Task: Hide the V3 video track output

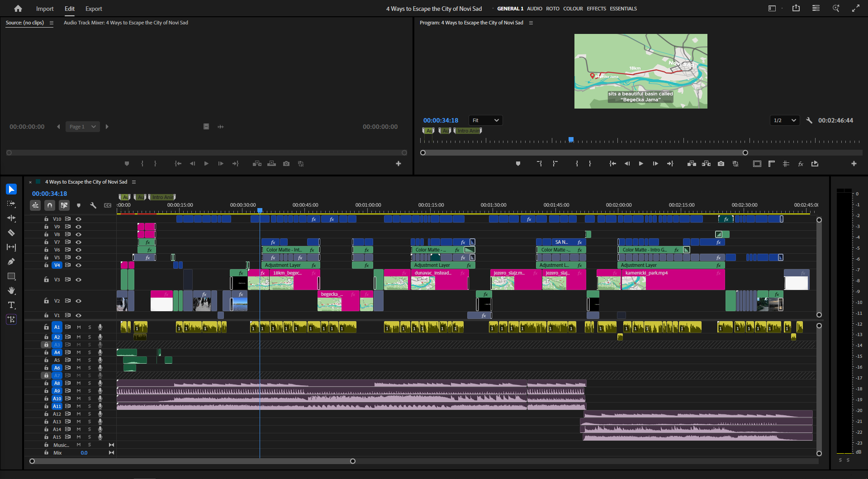Action: 78,280
